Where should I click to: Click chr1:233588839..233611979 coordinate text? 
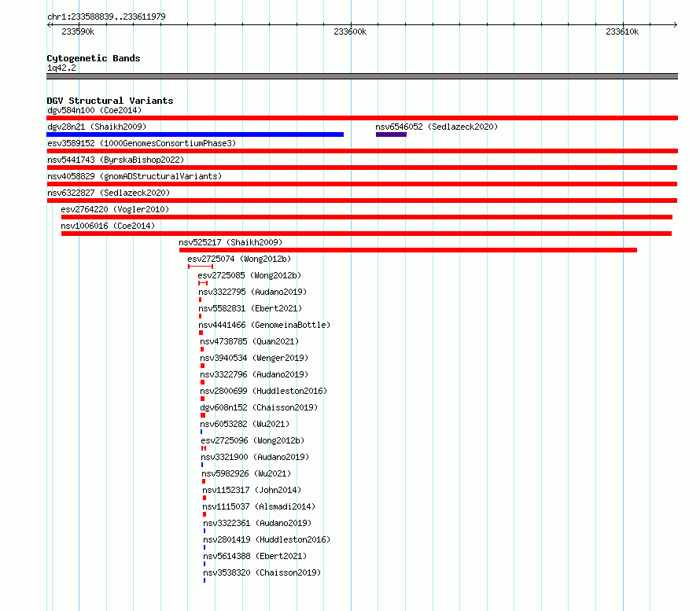106,17
